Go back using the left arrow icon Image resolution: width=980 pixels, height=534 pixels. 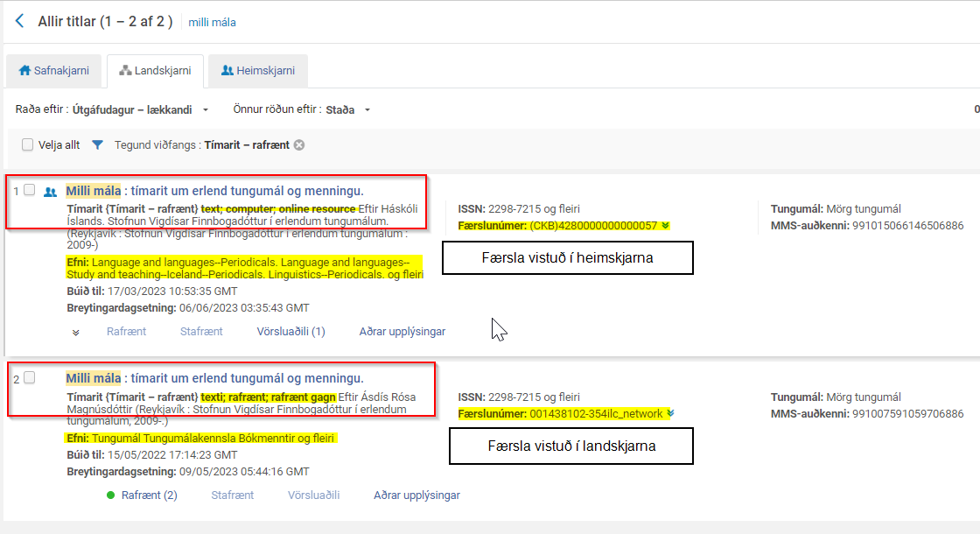tap(19, 21)
